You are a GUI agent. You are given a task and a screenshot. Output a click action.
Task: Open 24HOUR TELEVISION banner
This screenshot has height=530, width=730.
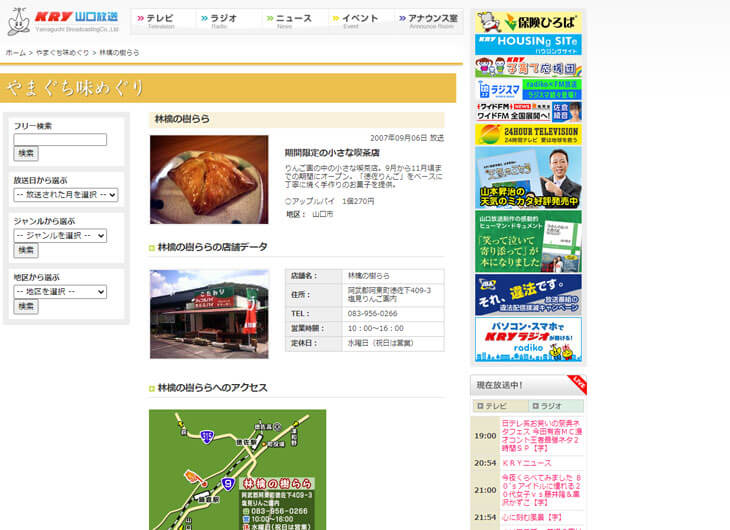tap(528, 134)
